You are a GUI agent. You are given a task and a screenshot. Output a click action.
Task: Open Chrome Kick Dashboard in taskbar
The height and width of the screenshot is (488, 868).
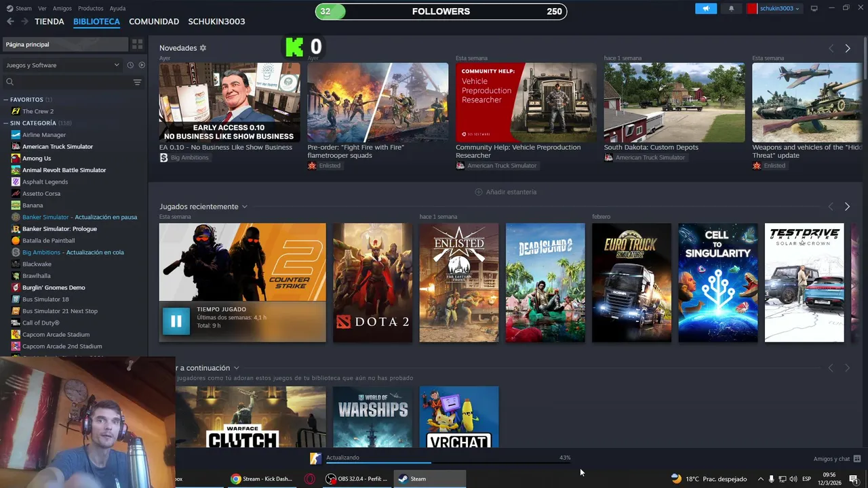tap(262, 479)
